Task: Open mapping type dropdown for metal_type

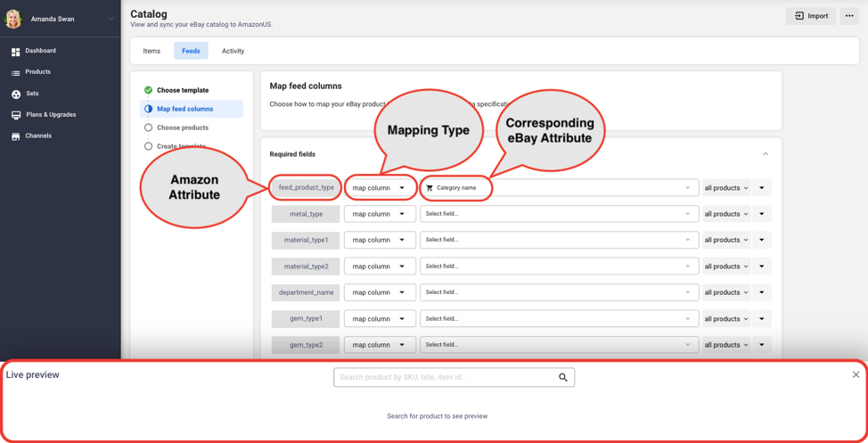Action: tap(380, 214)
